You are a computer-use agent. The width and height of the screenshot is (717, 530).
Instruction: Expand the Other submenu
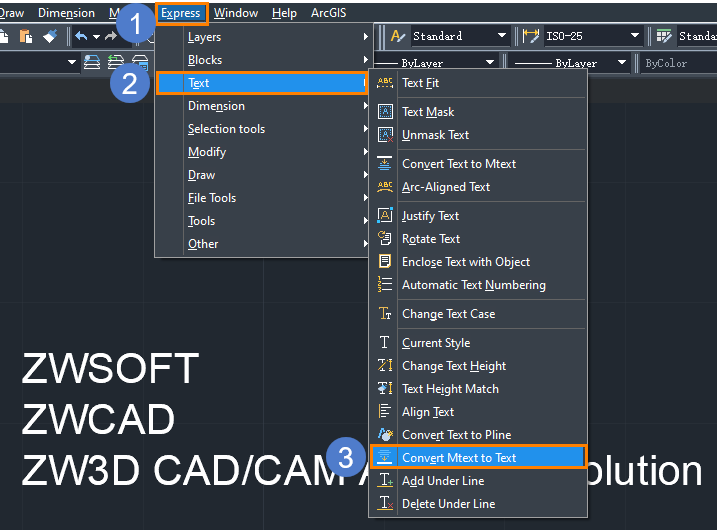pos(262,244)
